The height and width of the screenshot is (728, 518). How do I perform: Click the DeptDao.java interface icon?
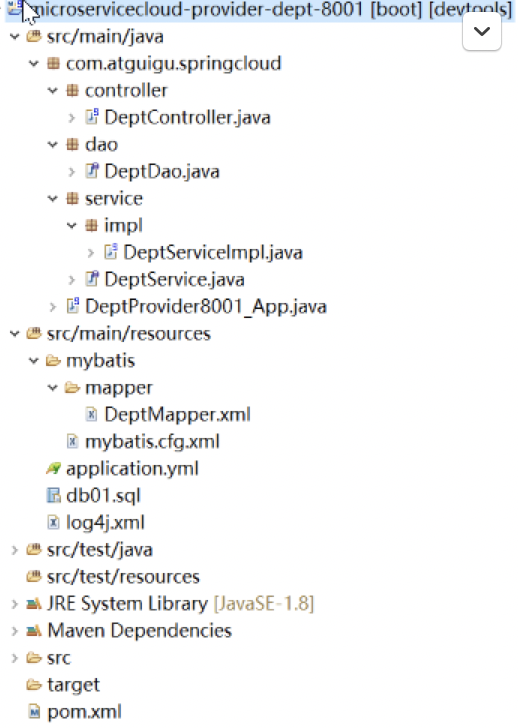(x=92, y=171)
